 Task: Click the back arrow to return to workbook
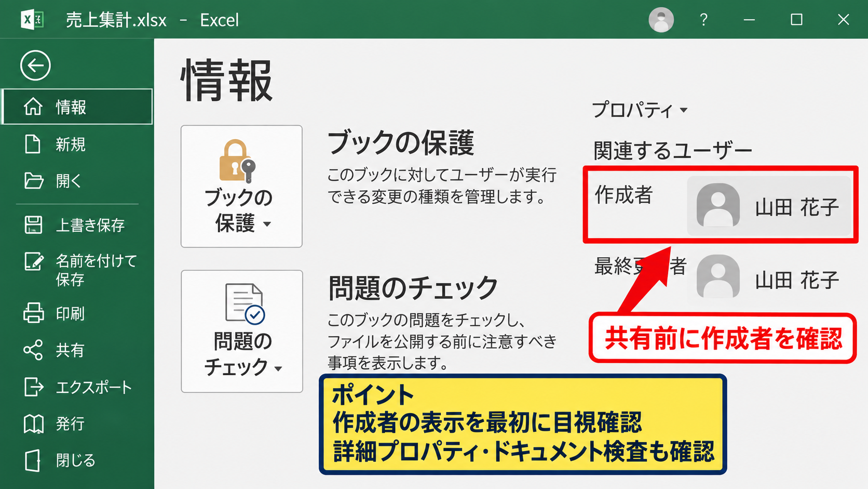tap(35, 65)
